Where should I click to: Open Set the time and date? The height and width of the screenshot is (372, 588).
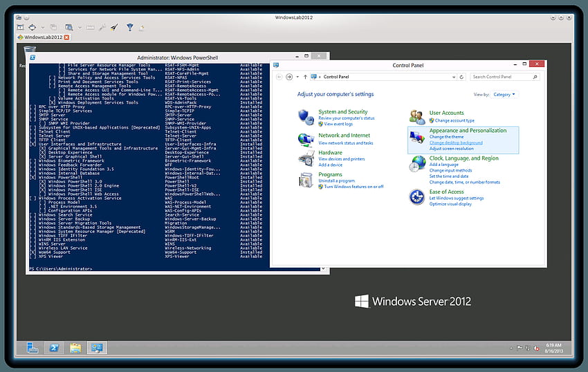449,176
